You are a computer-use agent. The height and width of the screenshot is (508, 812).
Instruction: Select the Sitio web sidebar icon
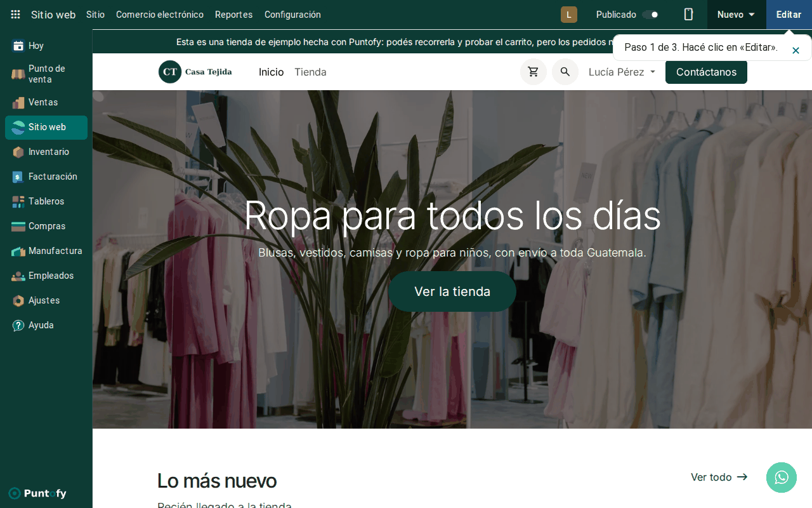click(x=18, y=127)
